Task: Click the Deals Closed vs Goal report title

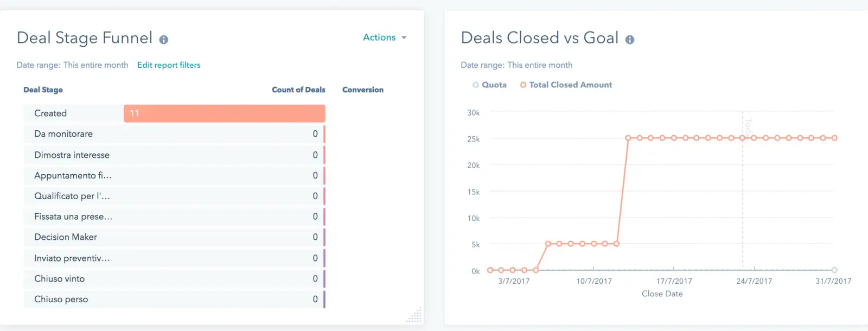Action: click(x=539, y=37)
